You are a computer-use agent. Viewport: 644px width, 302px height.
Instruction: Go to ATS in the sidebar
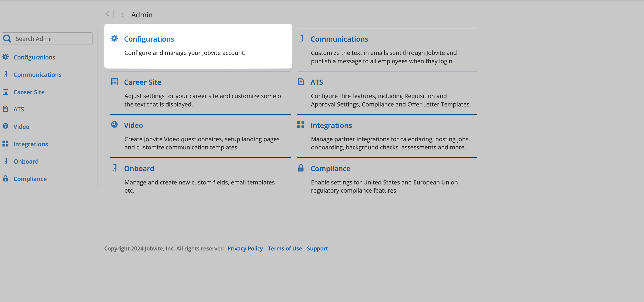pos(19,109)
